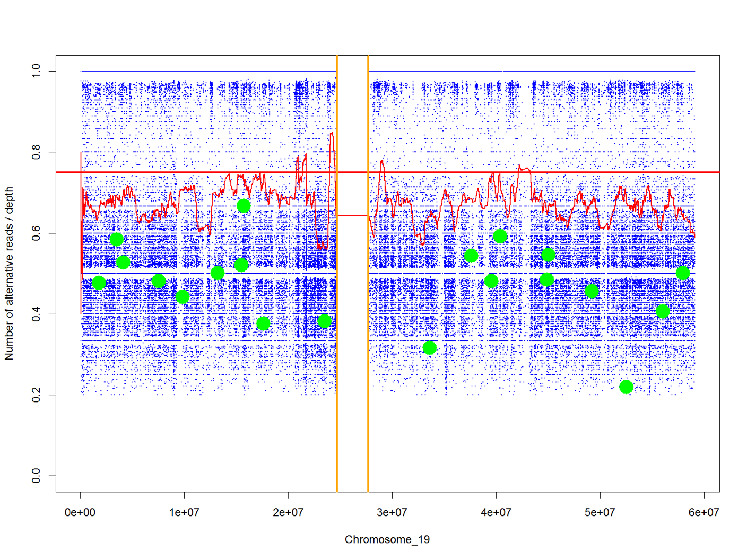Select the leftmost green marker
This screenshot has height=560, width=747.
[x=99, y=283]
